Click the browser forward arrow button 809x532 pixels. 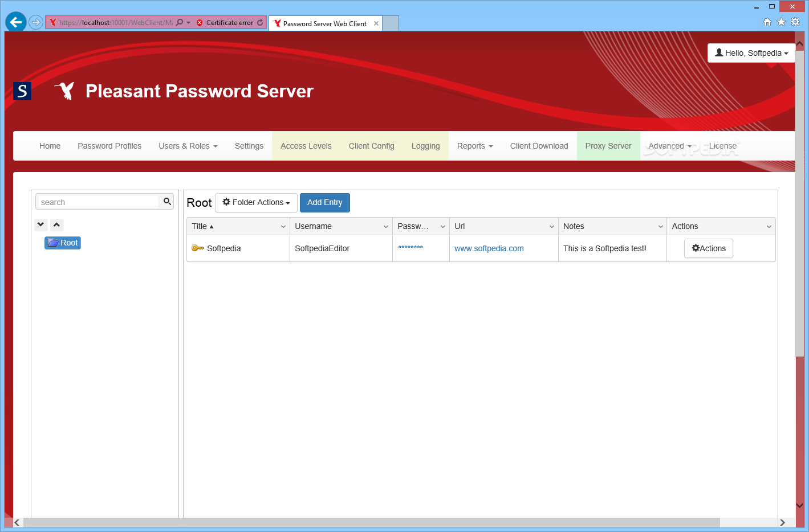click(x=36, y=23)
